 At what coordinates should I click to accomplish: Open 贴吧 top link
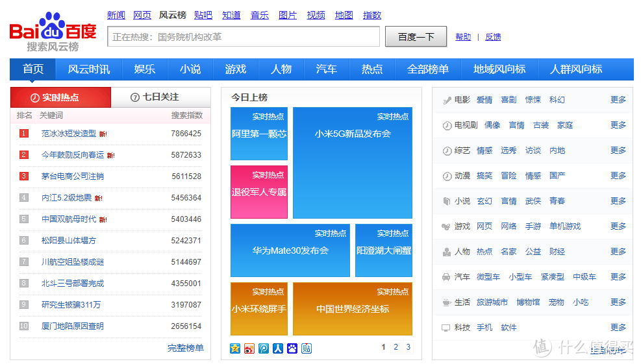[x=203, y=15]
